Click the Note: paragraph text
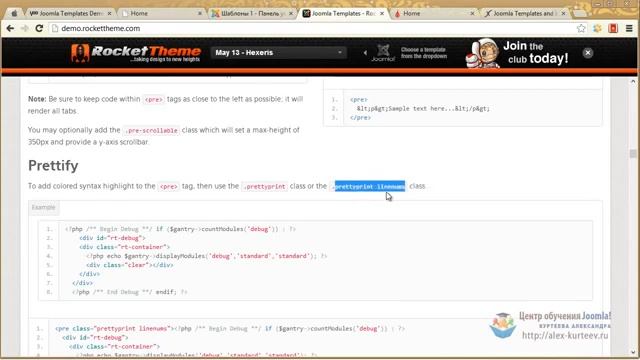This screenshot has height=360, width=640. tap(166, 105)
